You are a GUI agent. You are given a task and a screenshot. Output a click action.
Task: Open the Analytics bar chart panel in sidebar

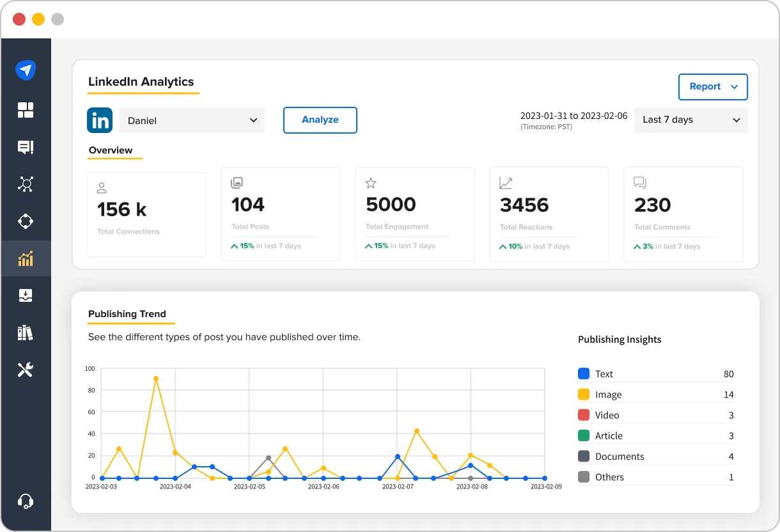point(26,258)
